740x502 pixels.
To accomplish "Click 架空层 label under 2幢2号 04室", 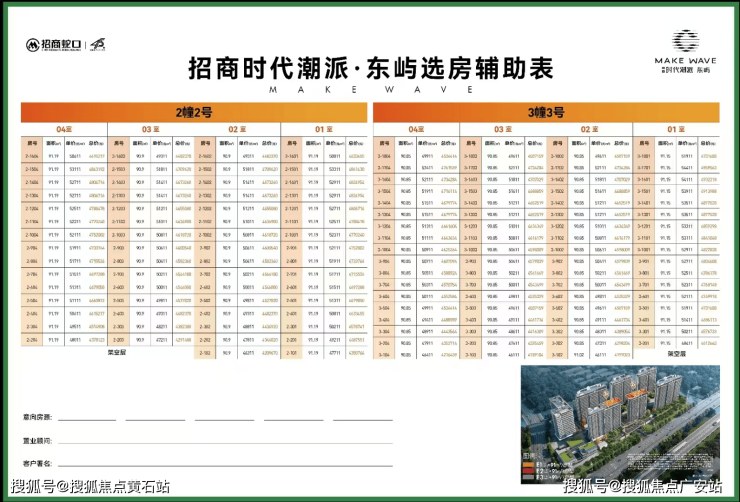I will [x=117, y=352].
